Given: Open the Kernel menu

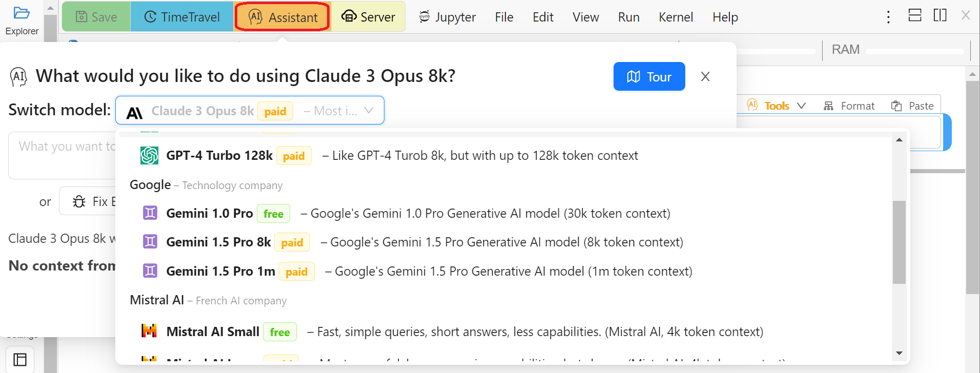Looking at the screenshot, I should pos(676,17).
